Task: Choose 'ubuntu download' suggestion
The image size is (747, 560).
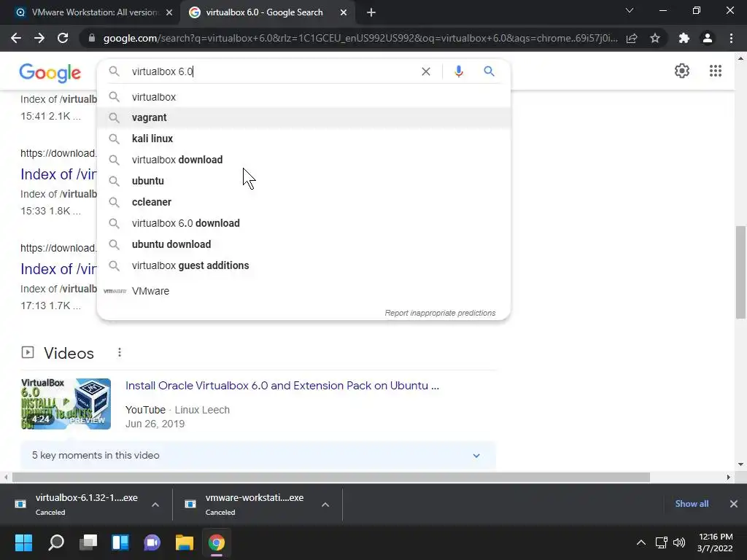Action: (x=303, y=244)
